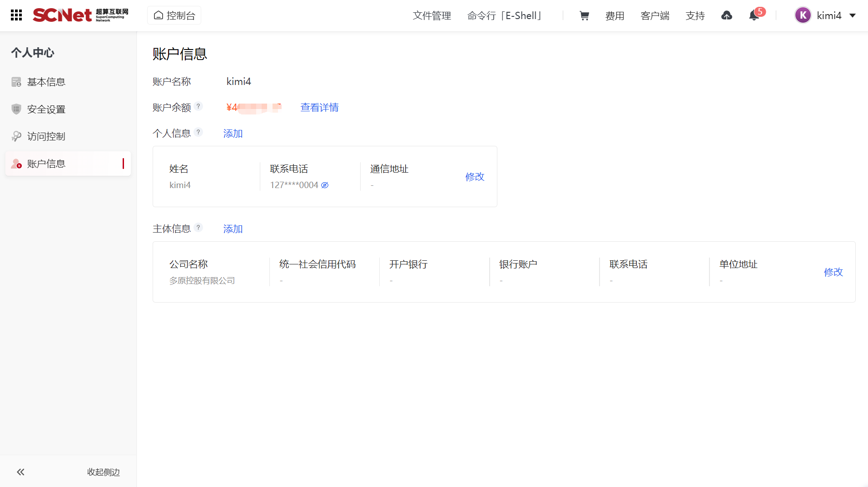Open the app grid launcher icon
Viewport: 868px width, 487px height.
pyautogui.click(x=16, y=15)
